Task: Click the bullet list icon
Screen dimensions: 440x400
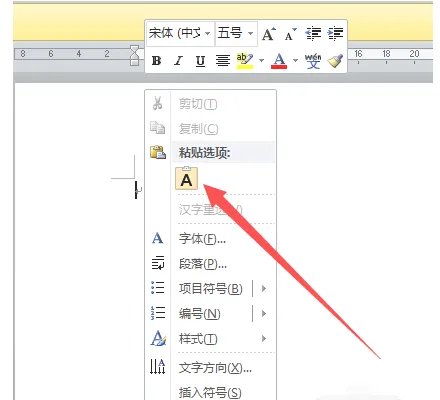Action: [158, 288]
